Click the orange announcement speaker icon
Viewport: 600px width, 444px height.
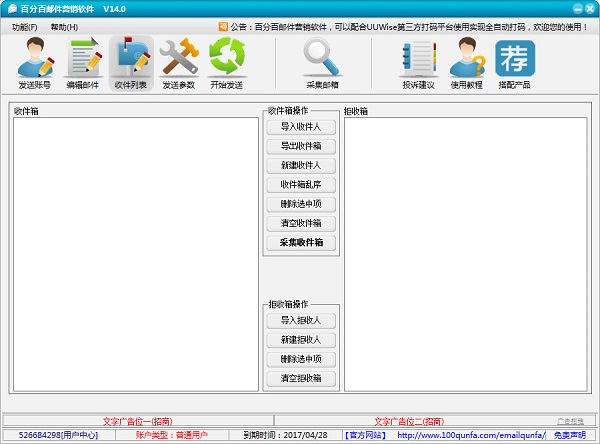pos(223,26)
